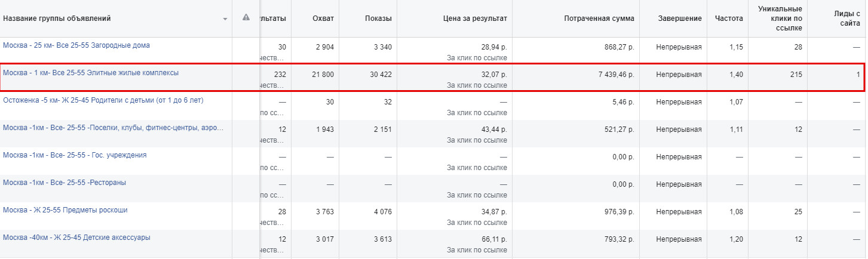
Task: Sort by the Показы column header
Action: [x=378, y=18]
